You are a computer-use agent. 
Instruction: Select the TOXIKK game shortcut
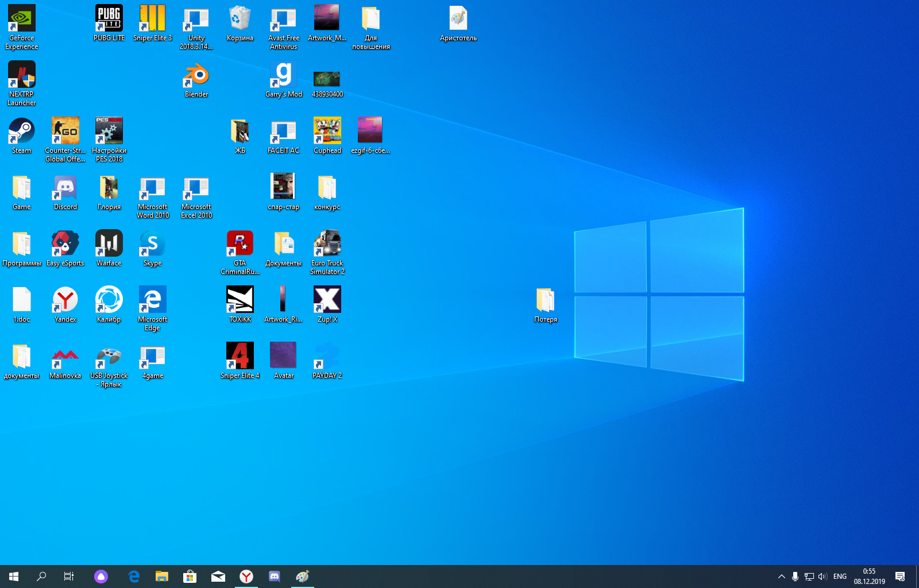click(x=240, y=304)
